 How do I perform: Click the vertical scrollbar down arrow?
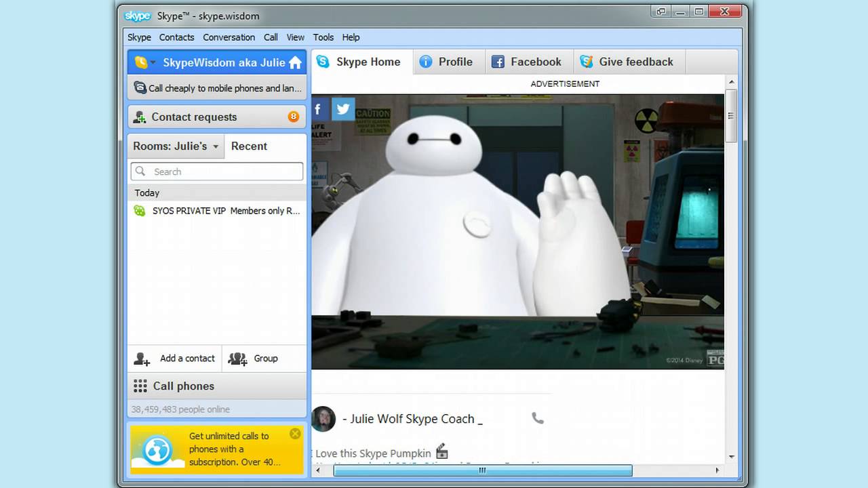(x=731, y=457)
